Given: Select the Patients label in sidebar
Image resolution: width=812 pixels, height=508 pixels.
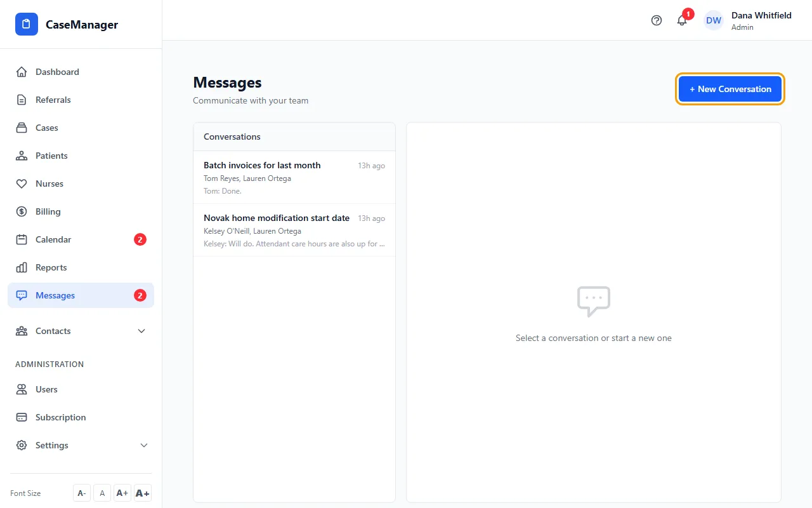Looking at the screenshot, I should [51, 156].
